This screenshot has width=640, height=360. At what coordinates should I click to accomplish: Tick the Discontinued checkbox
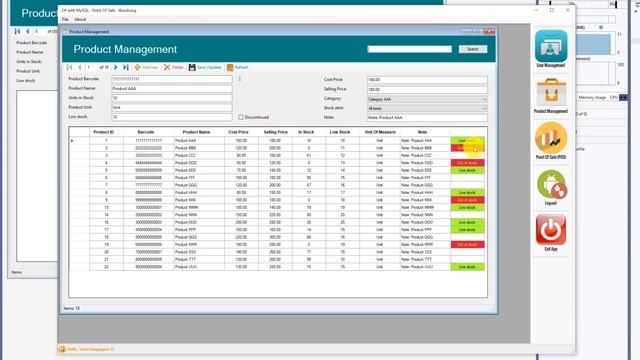pyautogui.click(x=241, y=117)
